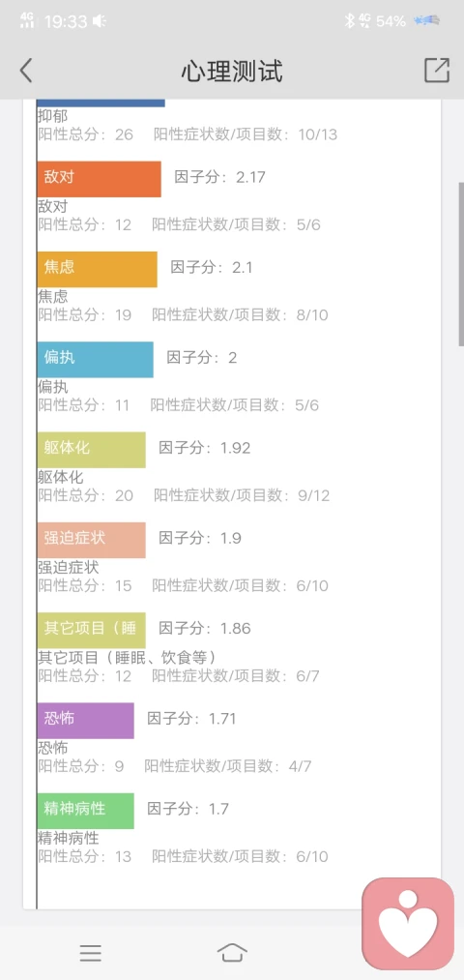Tap the home navigation icon
464x980 pixels.
click(x=232, y=953)
